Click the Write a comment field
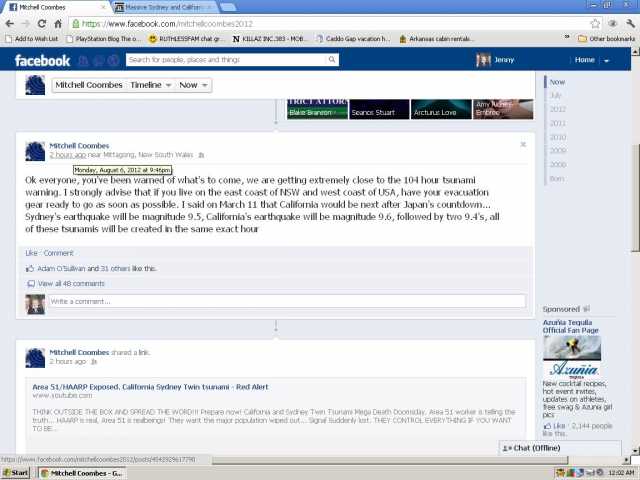Viewport: 640px width, 480px height. [x=287, y=301]
